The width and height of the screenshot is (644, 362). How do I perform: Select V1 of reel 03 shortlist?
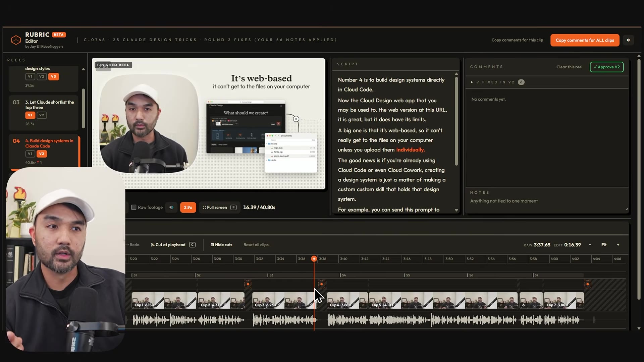tap(30, 115)
